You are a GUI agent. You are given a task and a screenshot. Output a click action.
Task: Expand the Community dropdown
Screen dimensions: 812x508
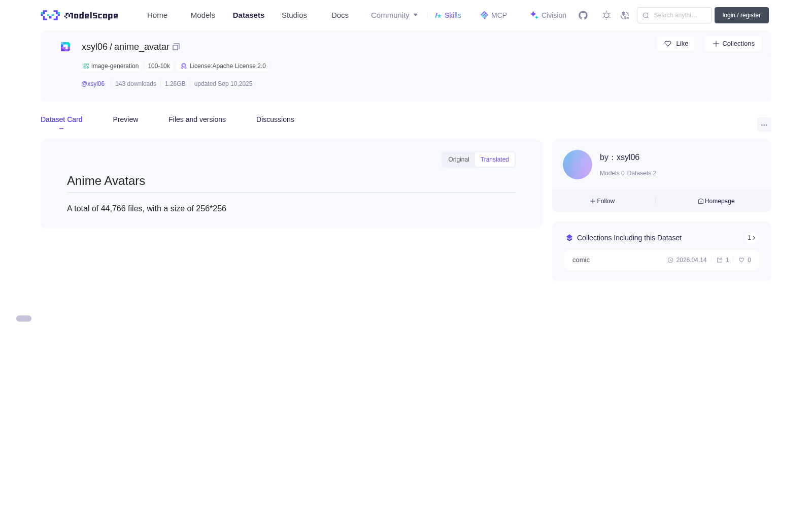point(394,15)
